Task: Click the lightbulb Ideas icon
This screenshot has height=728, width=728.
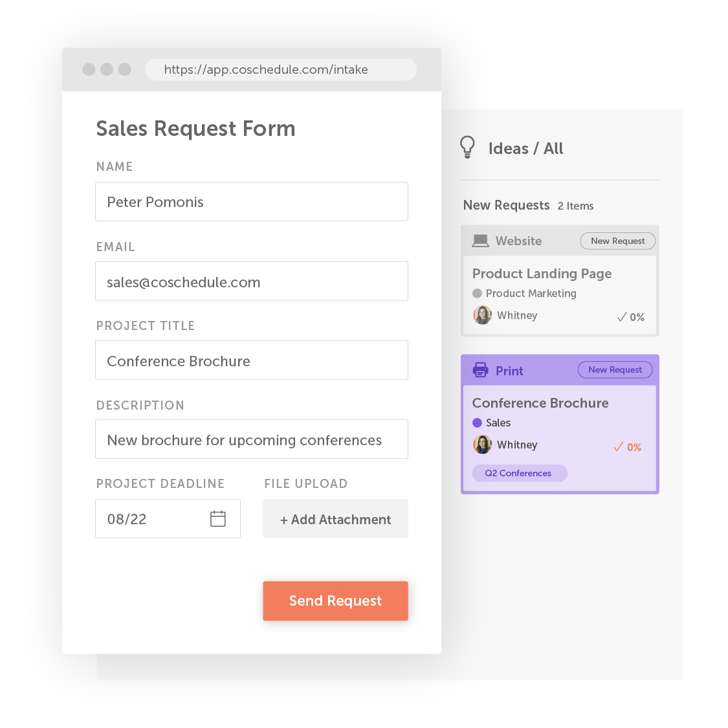Action: (x=467, y=148)
